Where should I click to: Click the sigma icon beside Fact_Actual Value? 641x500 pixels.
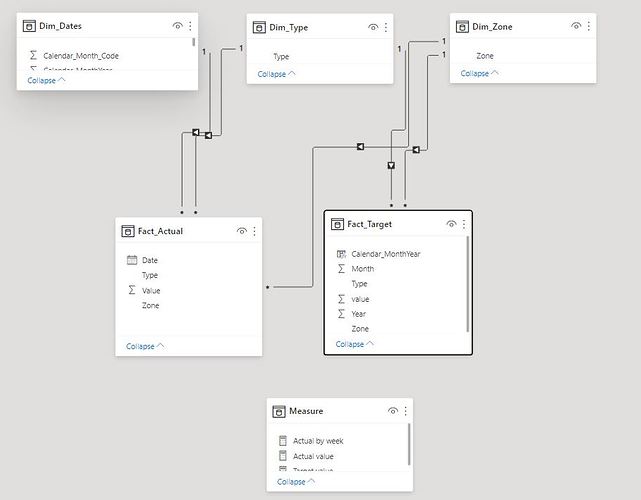point(132,290)
